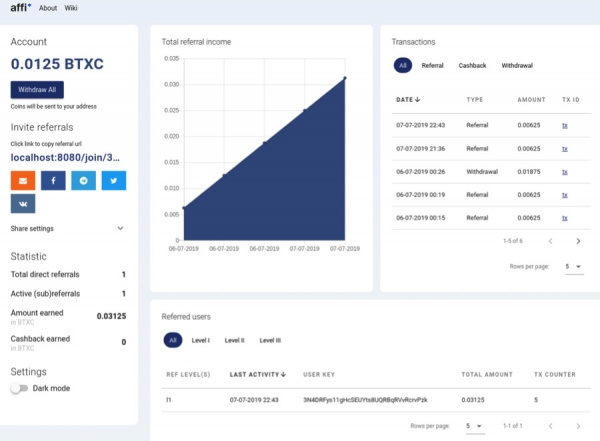Toggle Dark mode switch
600x441 pixels.
pos(19,388)
